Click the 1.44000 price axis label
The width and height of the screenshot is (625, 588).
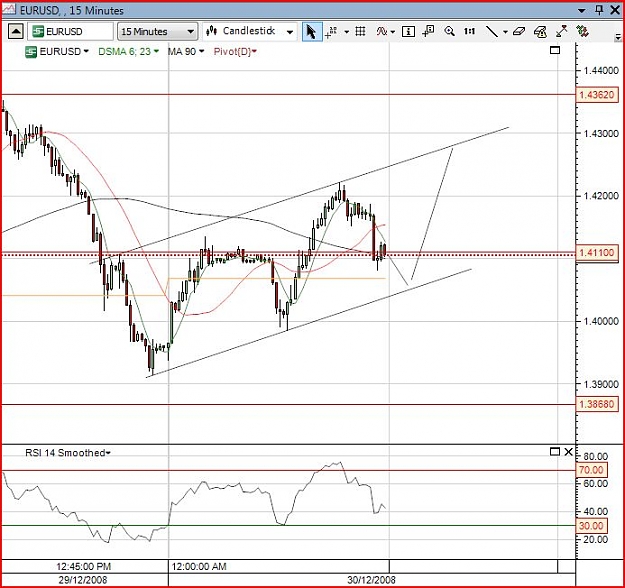point(601,71)
